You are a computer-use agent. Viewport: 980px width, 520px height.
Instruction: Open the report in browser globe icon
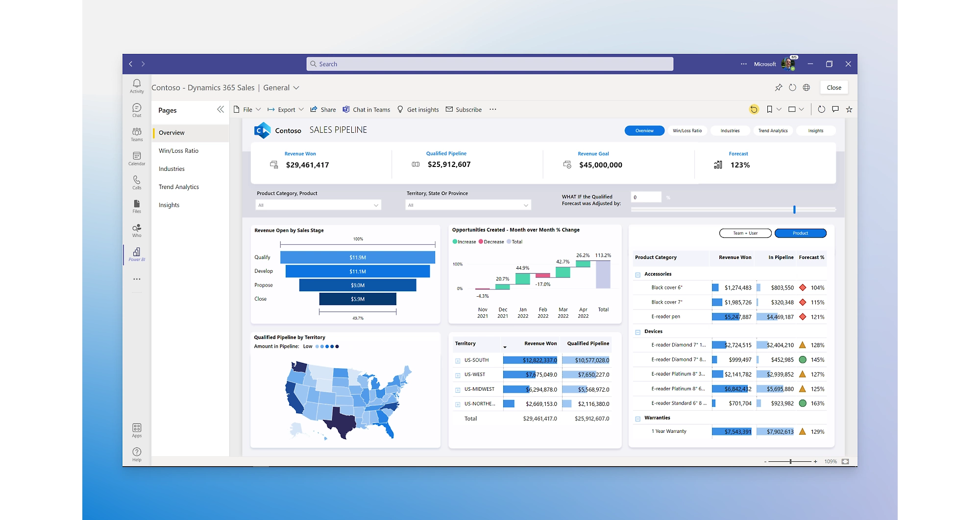tap(807, 88)
